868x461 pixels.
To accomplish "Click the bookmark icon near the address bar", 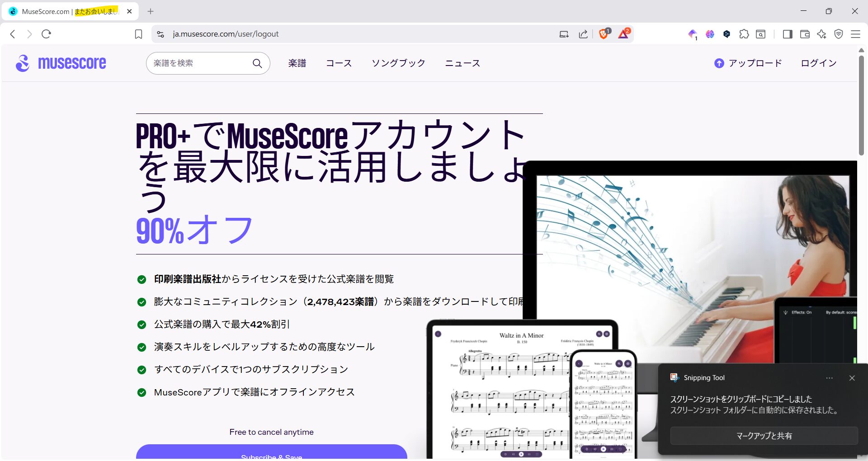I will click(138, 34).
